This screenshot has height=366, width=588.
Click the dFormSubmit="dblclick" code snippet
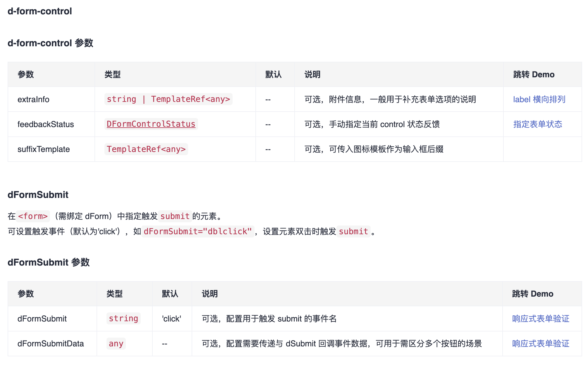(197, 232)
